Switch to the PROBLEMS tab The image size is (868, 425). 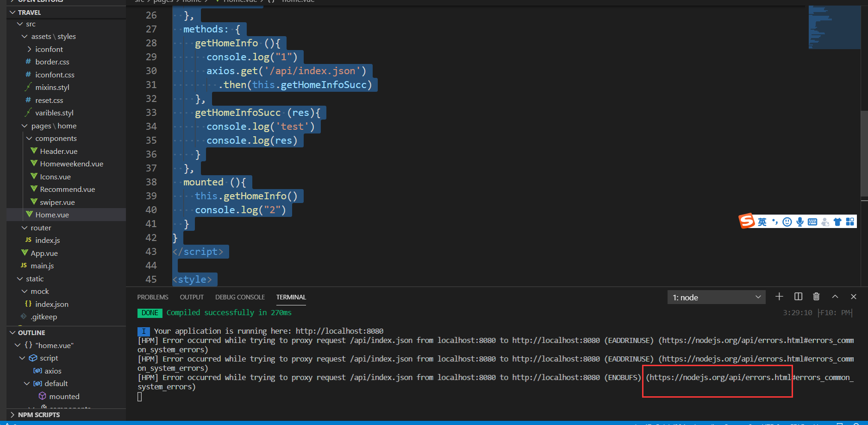pyautogui.click(x=153, y=297)
